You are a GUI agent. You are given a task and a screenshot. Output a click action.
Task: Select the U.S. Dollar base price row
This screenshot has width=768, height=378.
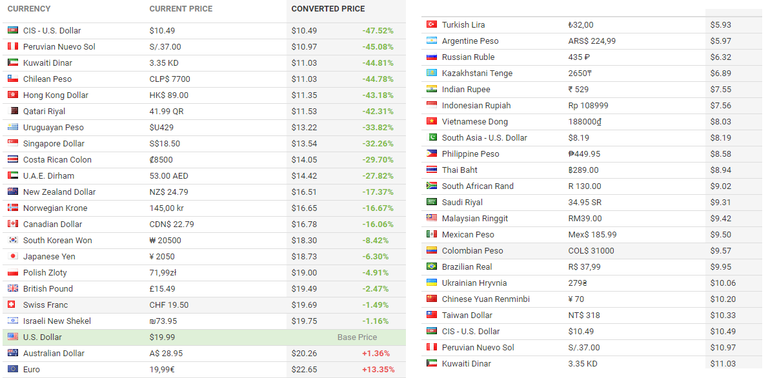point(204,337)
